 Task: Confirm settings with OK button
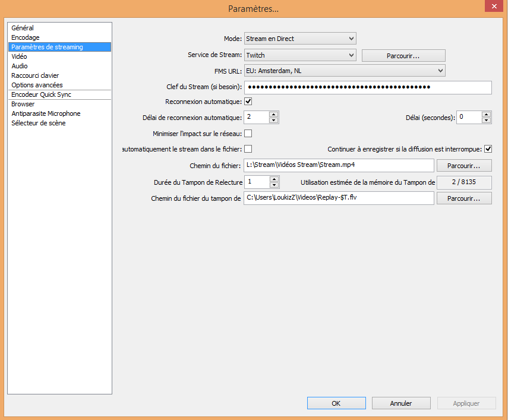point(336,403)
